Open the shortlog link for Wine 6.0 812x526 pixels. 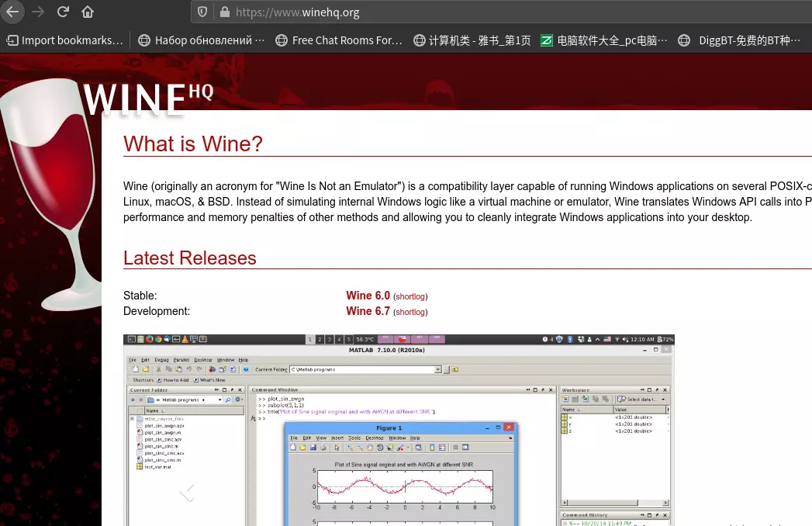point(410,296)
